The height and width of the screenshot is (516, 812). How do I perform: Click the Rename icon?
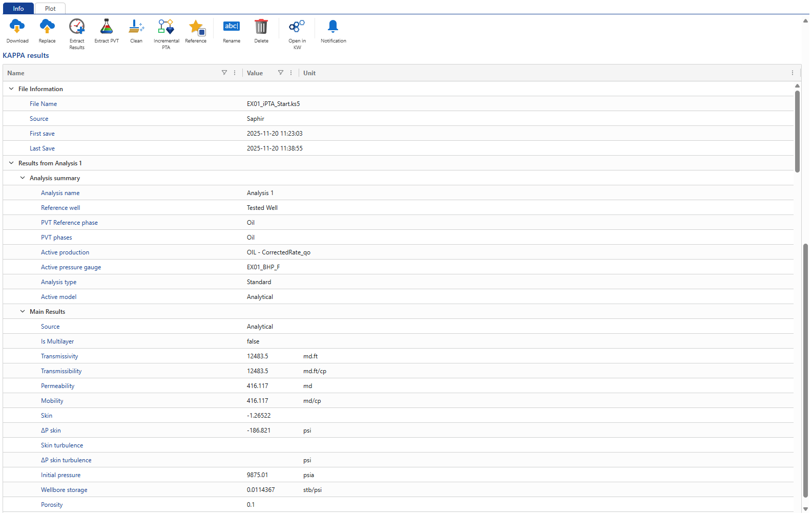tap(232, 26)
